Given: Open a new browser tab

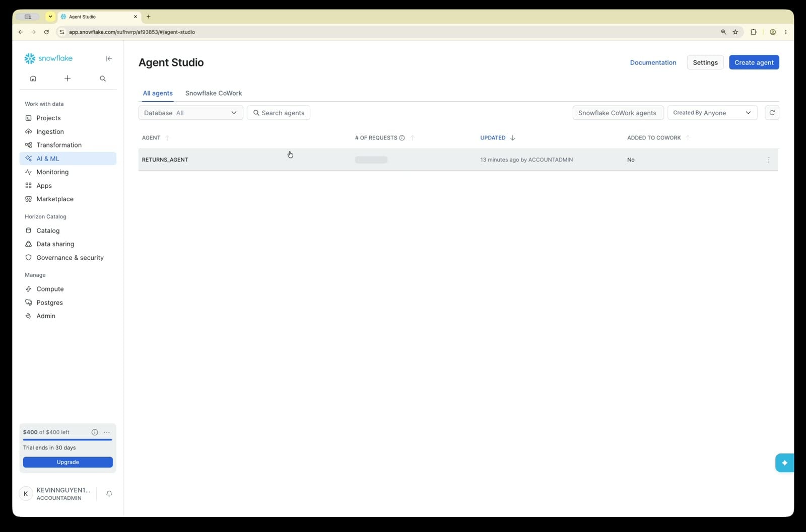Looking at the screenshot, I should (148, 17).
